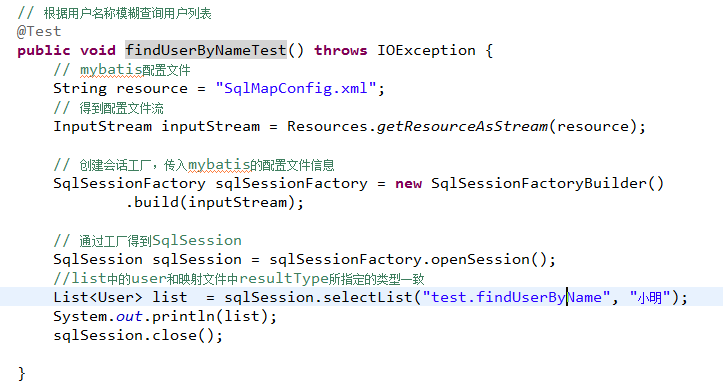Viewport: 723px width, 384px height.
Task: Click the "test.findUserByName" string argument
Action: tap(516, 297)
